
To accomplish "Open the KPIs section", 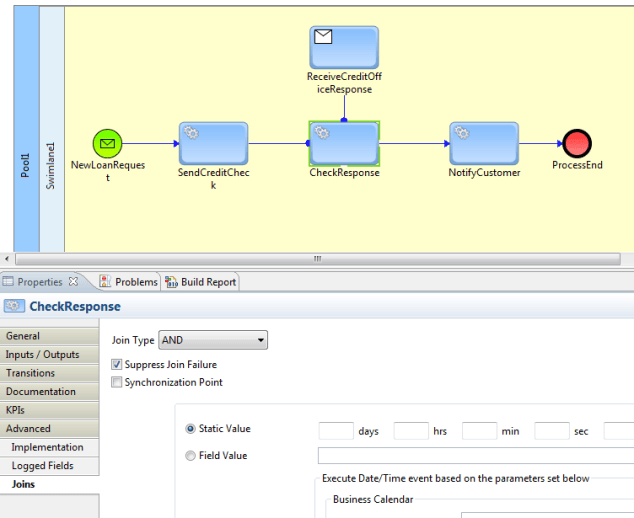I will click(49, 410).
